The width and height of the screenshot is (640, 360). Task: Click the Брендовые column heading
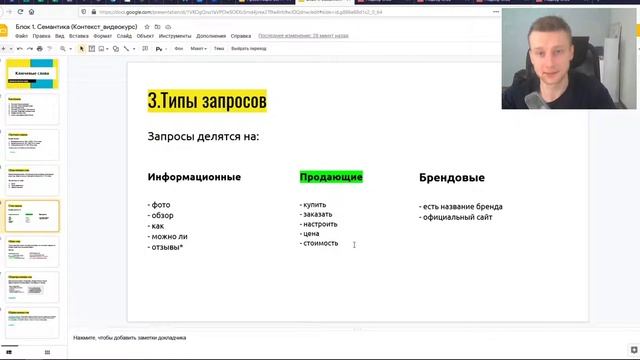[x=452, y=178]
